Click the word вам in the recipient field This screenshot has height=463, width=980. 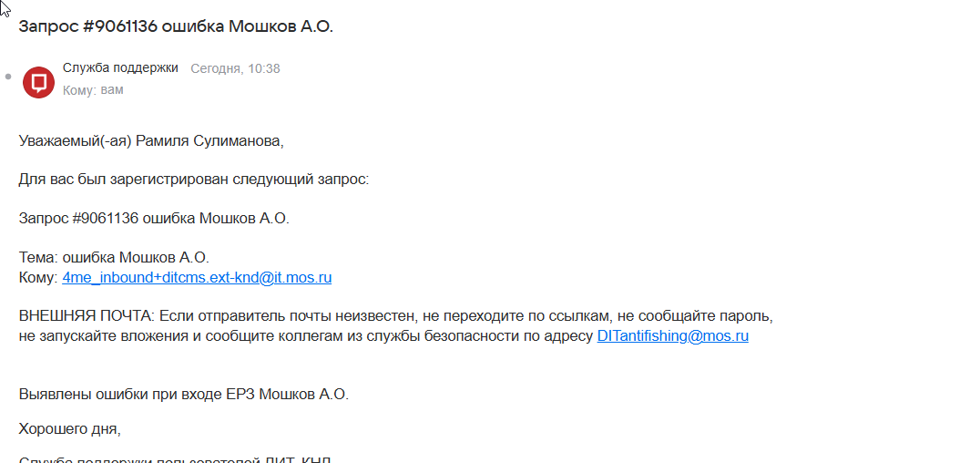point(112,90)
